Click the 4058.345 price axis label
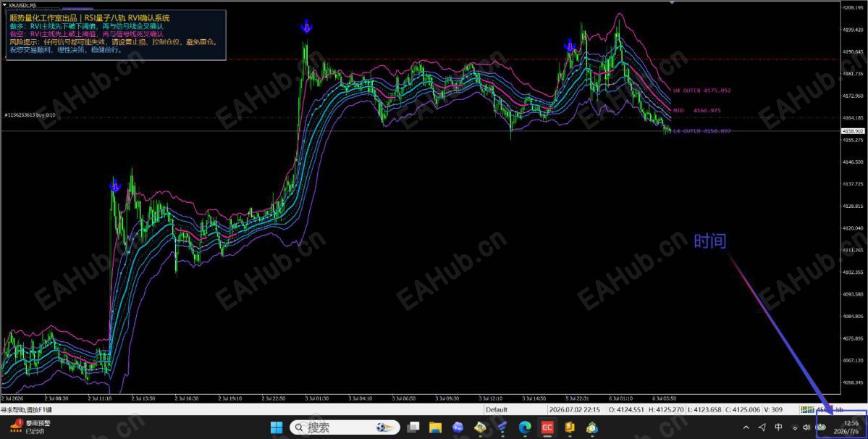 (x=853, y=382)
